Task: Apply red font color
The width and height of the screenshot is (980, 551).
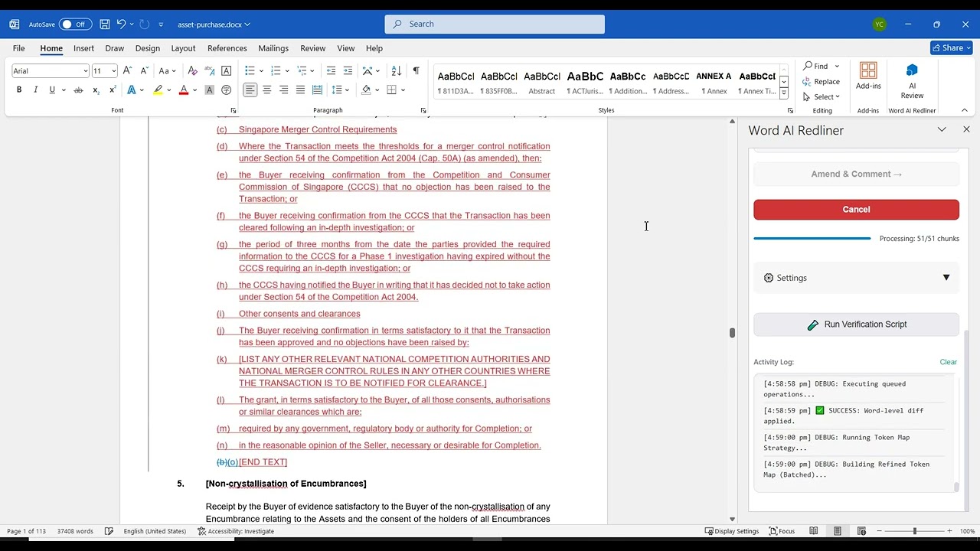Action: (x=184, y=90)
